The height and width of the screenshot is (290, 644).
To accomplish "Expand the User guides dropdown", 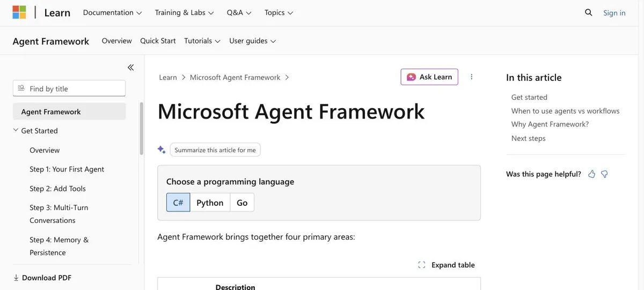I will pos(253,41).
